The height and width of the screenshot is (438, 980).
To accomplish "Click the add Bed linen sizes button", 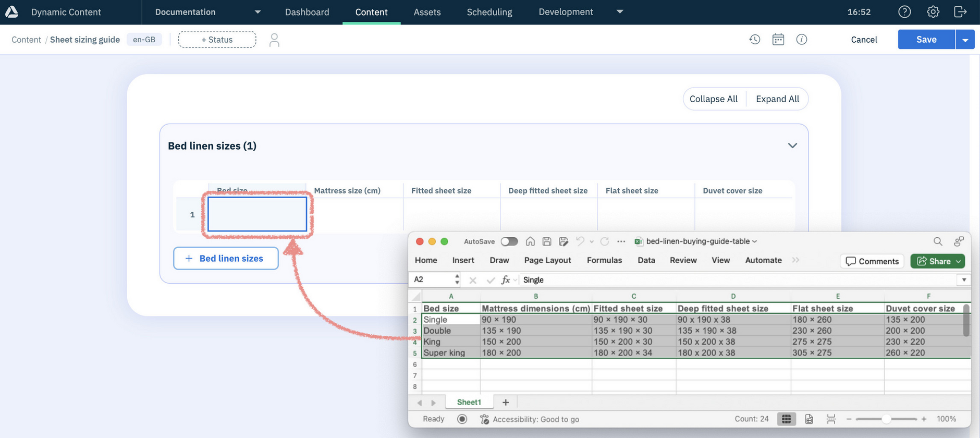I will (x=226, y=259).
